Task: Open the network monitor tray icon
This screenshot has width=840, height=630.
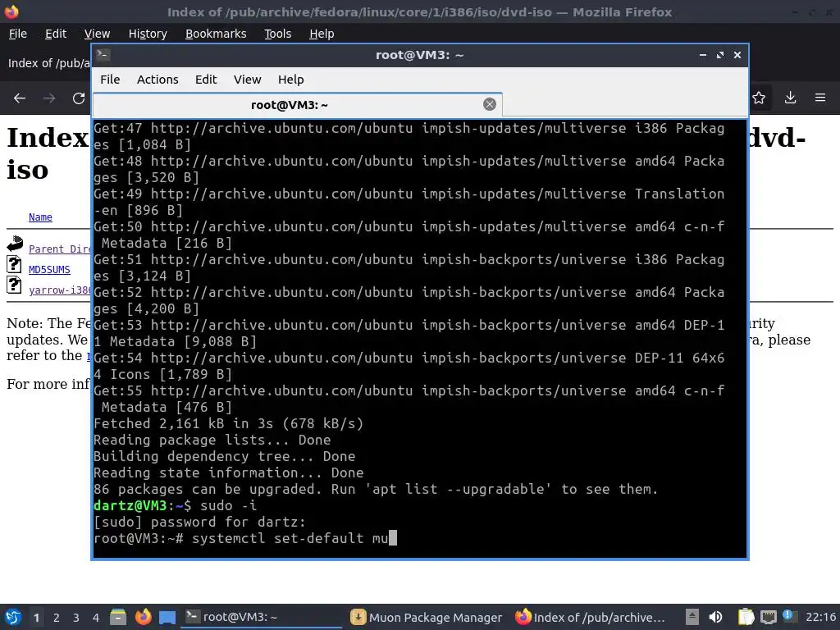Action: point(768,617)
